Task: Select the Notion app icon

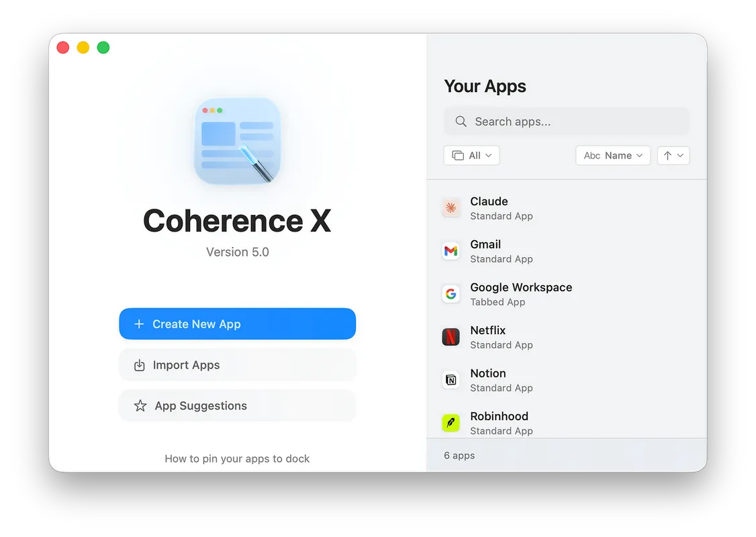Action: (x=451, y=379)
